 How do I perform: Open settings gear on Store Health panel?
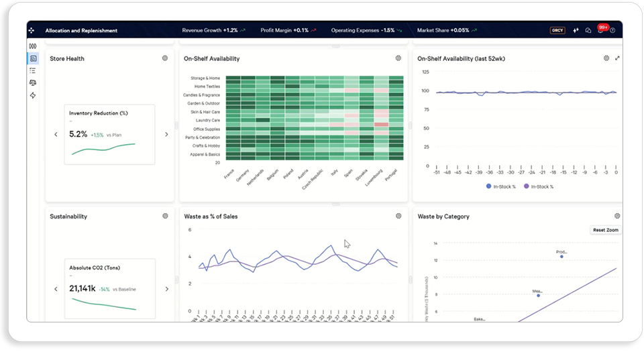coord(165,58)
